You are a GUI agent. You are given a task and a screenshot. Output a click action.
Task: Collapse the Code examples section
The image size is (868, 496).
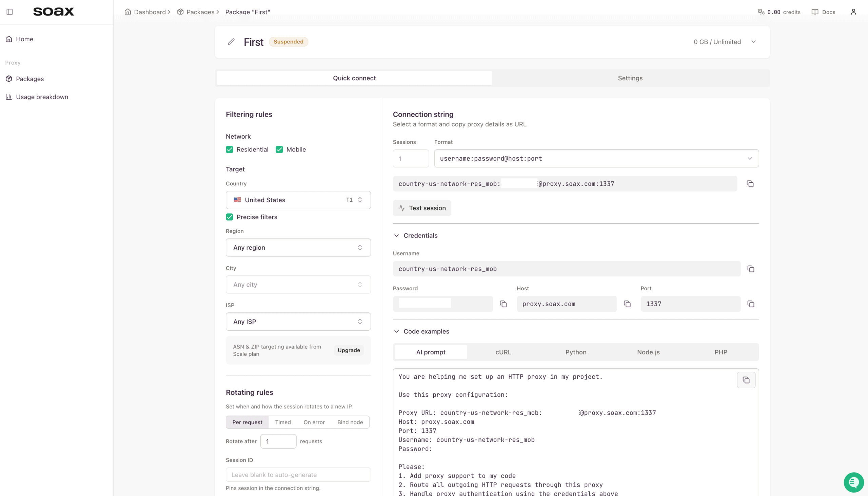pos(421,331)
